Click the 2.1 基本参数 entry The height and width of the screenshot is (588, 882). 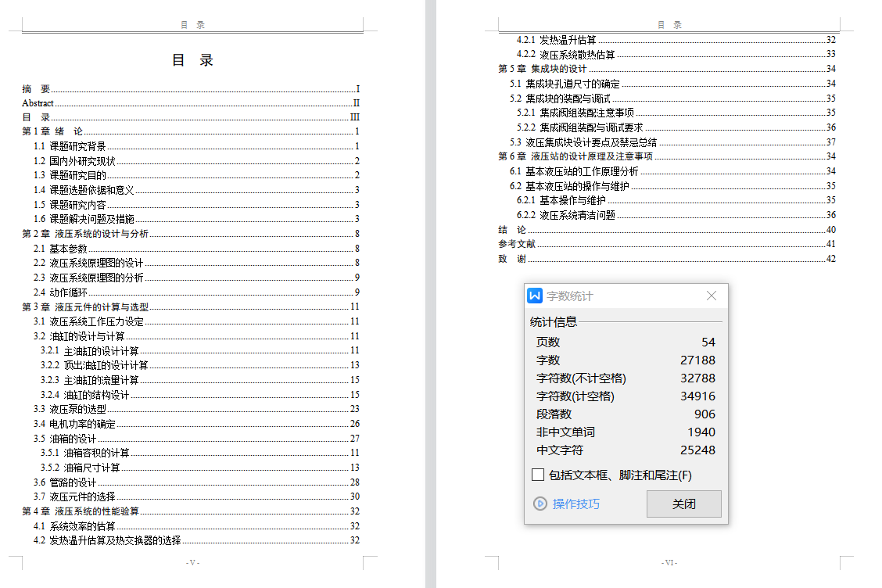[x=196, y=249]
